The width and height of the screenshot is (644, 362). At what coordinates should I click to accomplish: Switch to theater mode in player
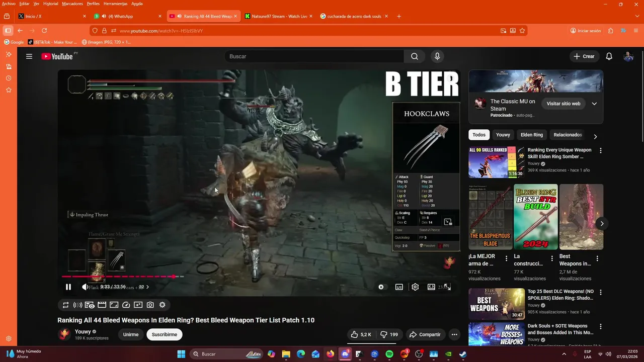431,287
